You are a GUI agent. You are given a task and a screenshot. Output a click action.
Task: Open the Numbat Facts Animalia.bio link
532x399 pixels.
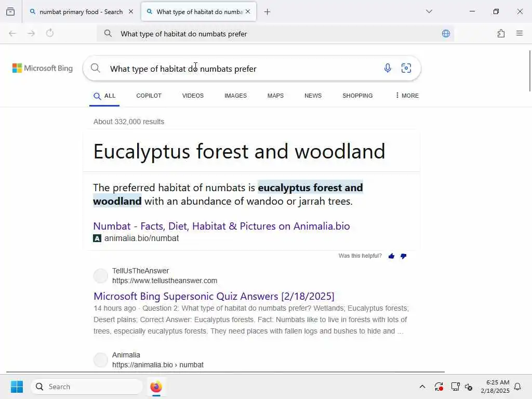click(221, 226)
